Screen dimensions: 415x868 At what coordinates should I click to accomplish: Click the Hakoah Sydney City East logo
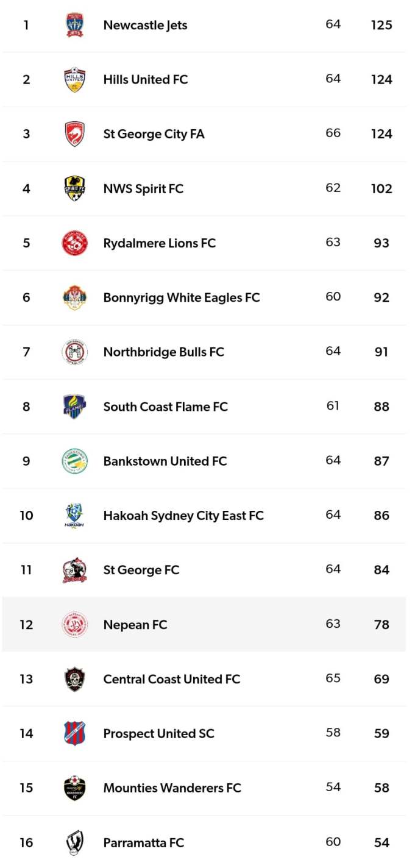pyautogui.click(x=75, y=516)
